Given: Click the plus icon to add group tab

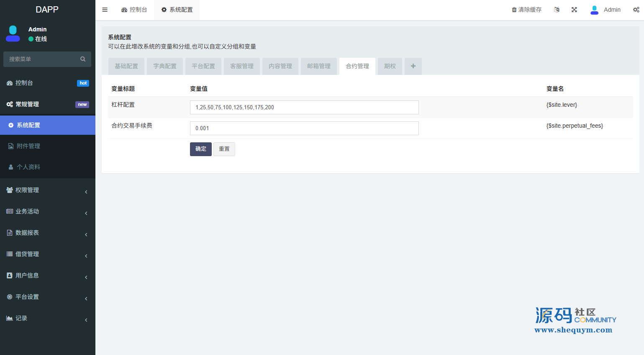Looking at the screenshot, I should pyautogui.click(x=413, y=66).
